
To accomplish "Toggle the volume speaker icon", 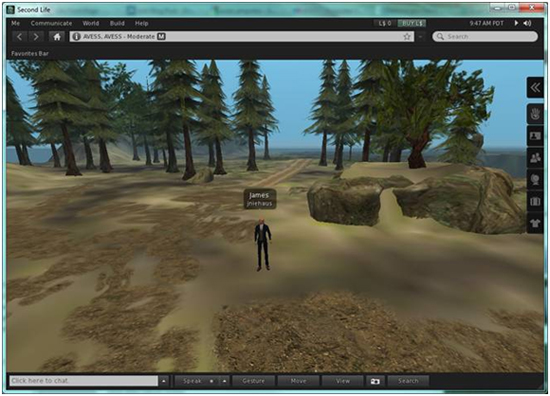I will point(527,23).
